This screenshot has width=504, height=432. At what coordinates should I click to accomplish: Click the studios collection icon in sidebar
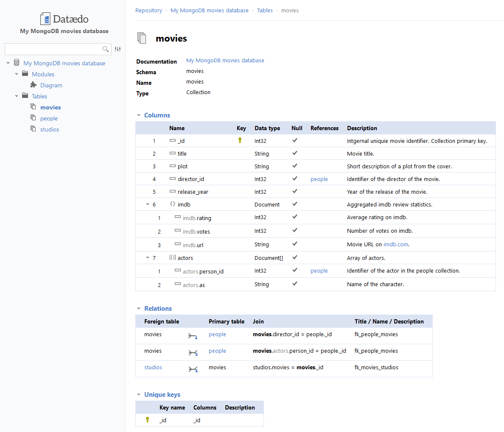click(x=33, y=129)
